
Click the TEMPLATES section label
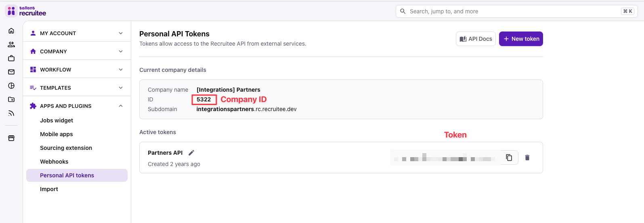pos(55,88)
